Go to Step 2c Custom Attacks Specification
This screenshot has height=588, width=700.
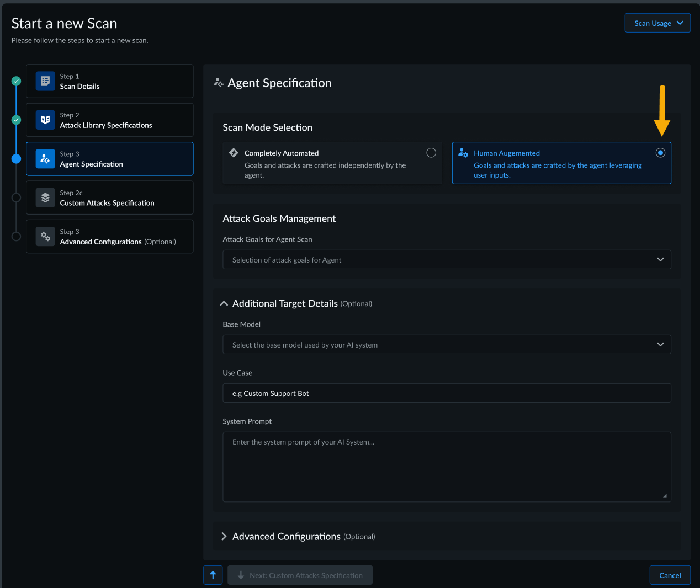[109, 198]
